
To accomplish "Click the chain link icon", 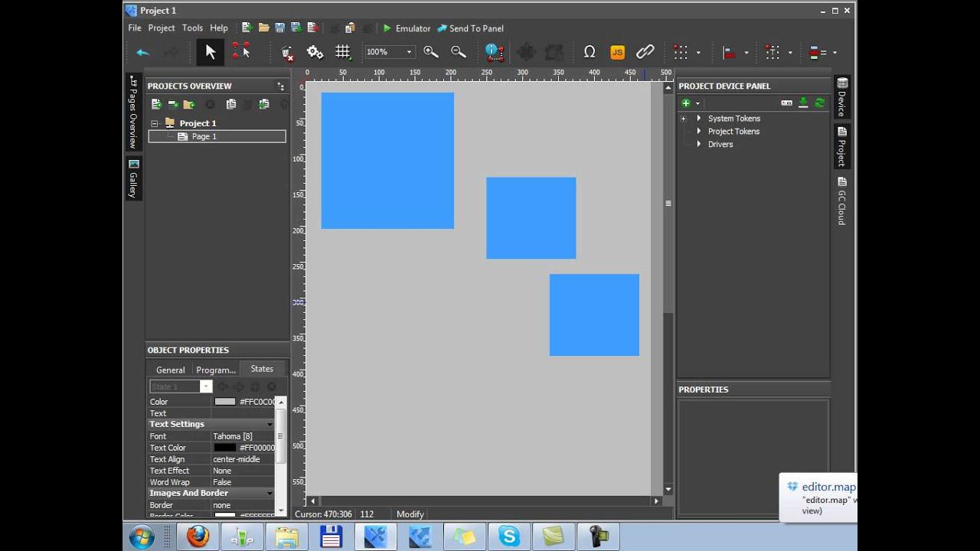I will (645, 52).
